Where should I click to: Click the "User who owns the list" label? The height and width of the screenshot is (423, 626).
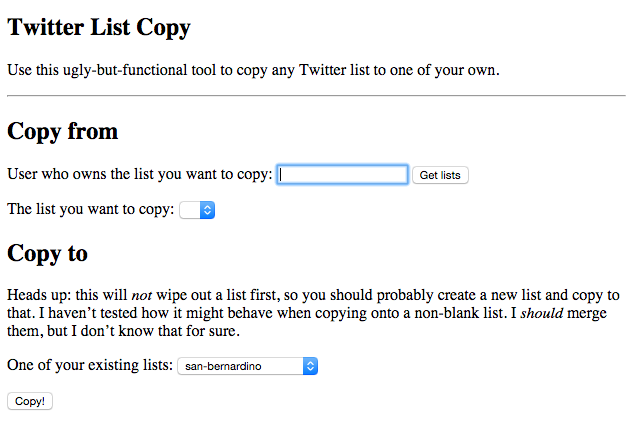click(x=139, y=174)
